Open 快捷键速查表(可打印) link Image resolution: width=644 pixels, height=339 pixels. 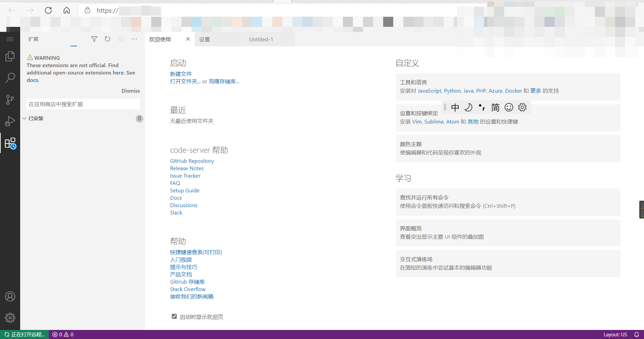coord(196,252)
